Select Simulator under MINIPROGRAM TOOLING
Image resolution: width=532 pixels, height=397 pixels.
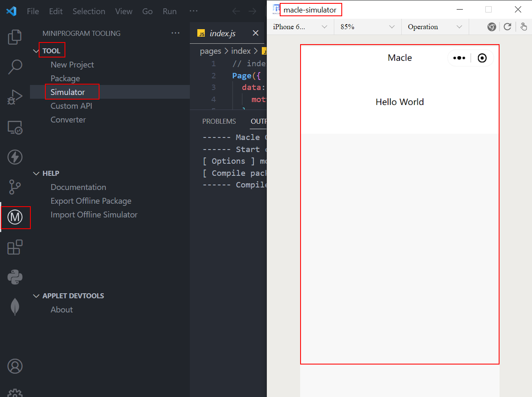(68, 92)
